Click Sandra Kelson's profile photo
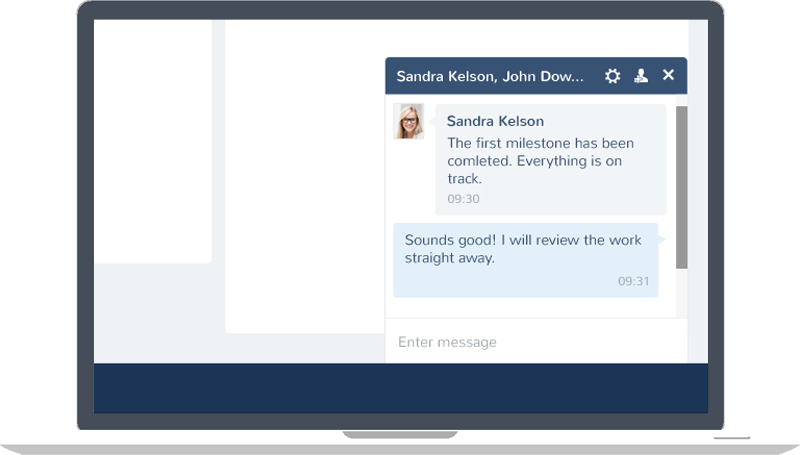The width and height of the screenshot is (800, 455). (408, 121)
